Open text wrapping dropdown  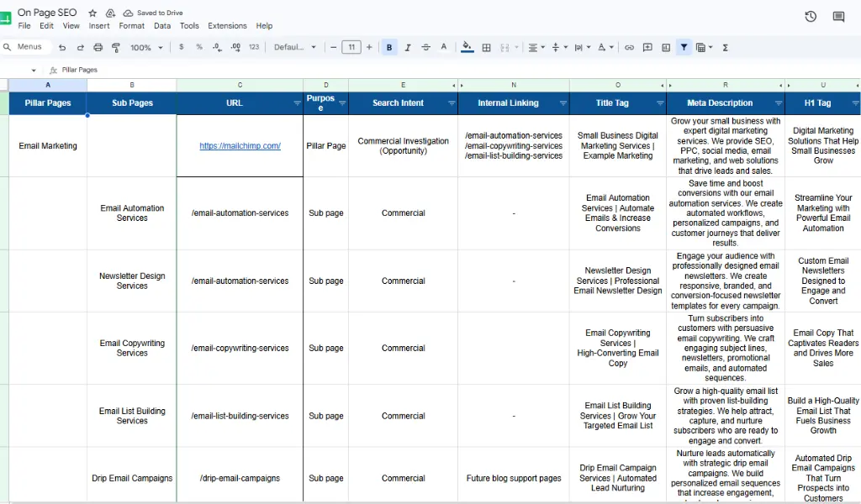[582, 48]
